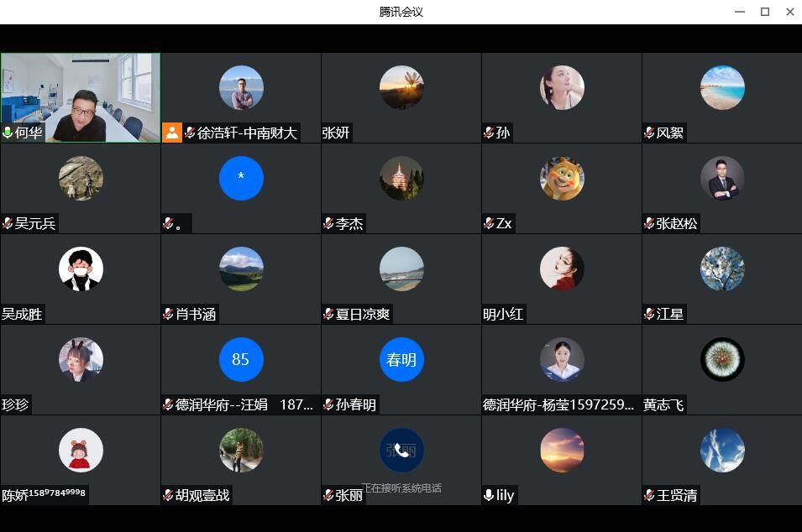Select the blue asterisk avatar
Screen dimensions: 802x532
tap(241, 178)
